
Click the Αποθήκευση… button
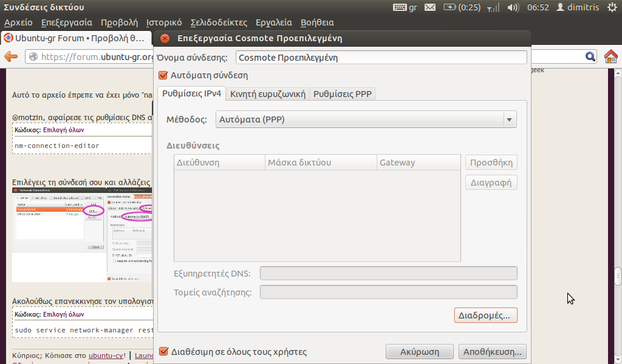pos(492,352)
